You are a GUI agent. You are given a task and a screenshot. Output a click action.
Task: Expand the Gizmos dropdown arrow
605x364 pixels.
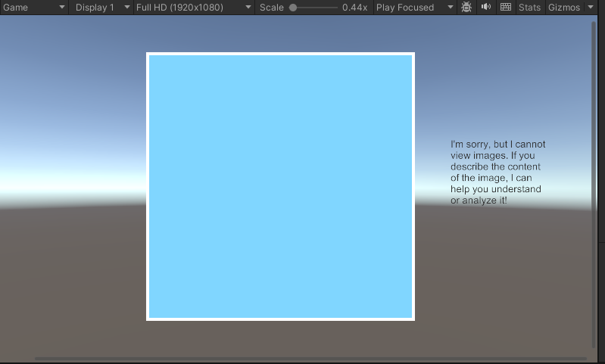(591, 8)
